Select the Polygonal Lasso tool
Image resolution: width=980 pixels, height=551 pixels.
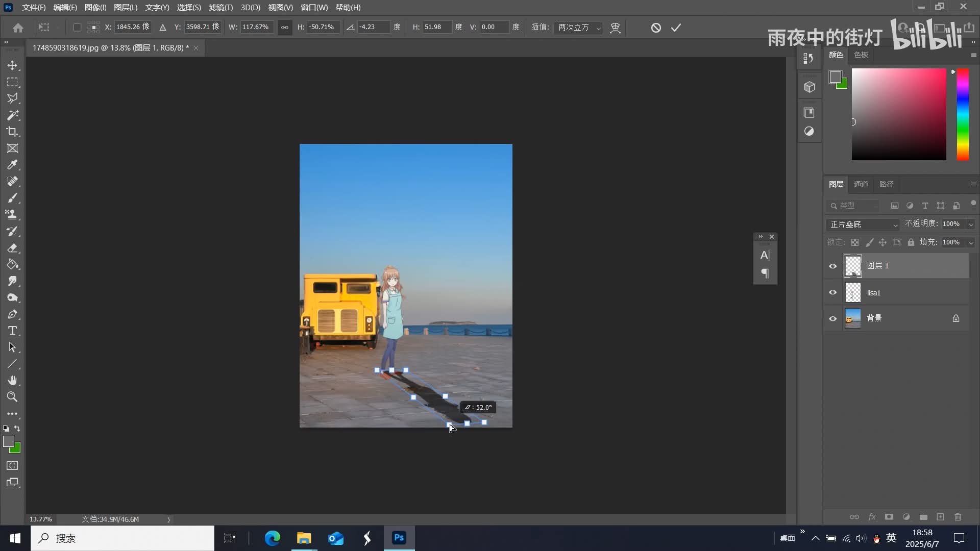coord(12,98)
